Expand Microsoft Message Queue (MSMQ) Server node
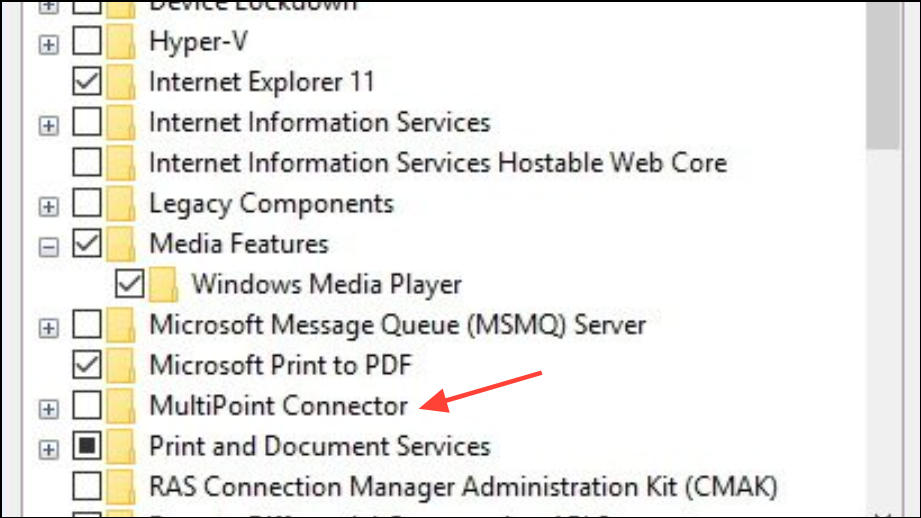This screenshot has width=921, height=518. point(48,327)
